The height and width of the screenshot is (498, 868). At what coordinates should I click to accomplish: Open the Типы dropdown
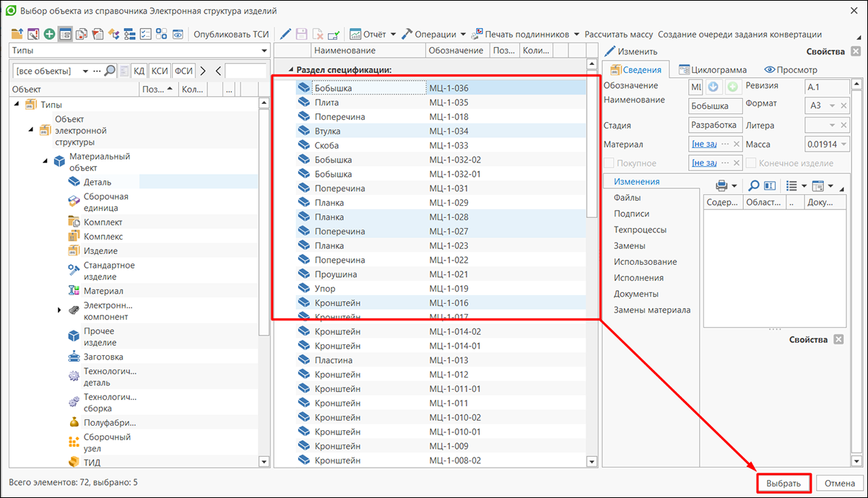(264, 51)
